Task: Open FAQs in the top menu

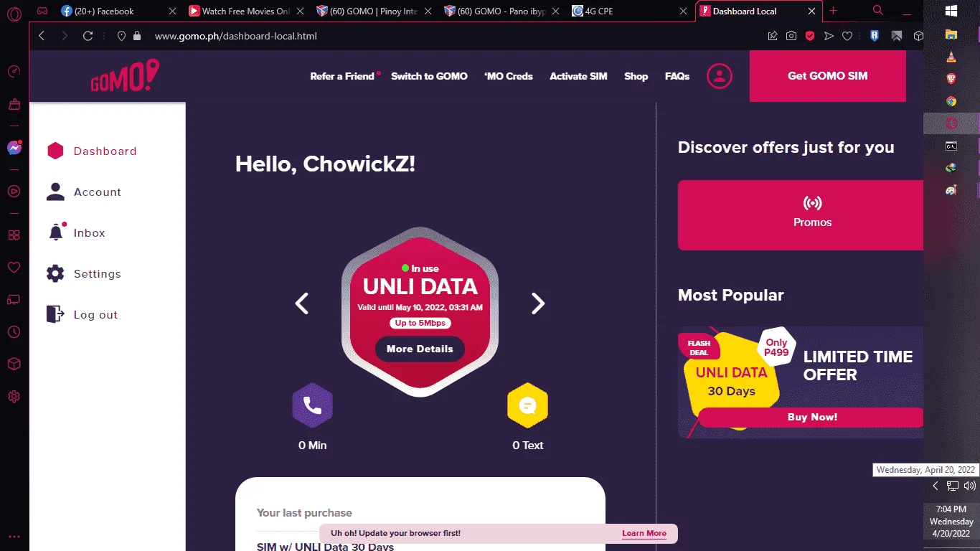Action: pyautogui.click(x=677, y=76)
